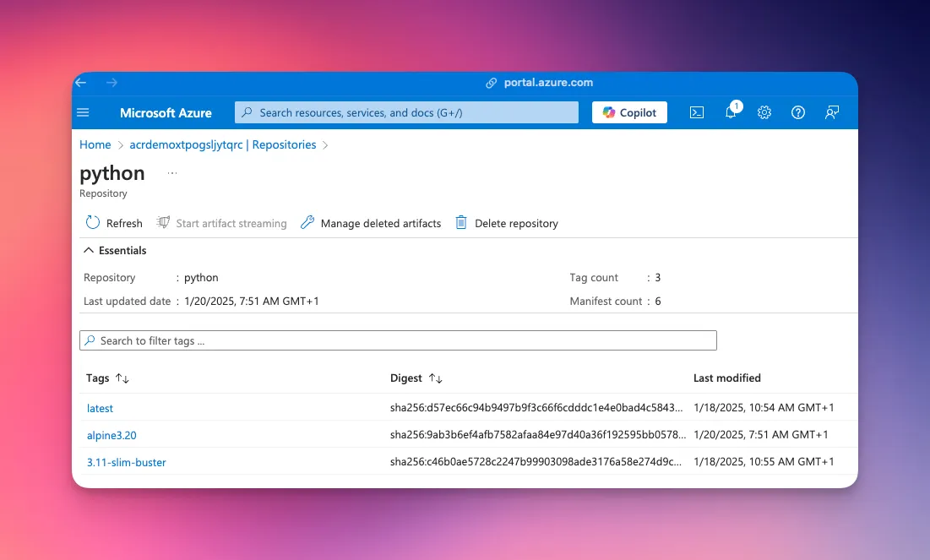Open the notifications bell
Screen dimensions: 930x560
[x=731, y=112]
